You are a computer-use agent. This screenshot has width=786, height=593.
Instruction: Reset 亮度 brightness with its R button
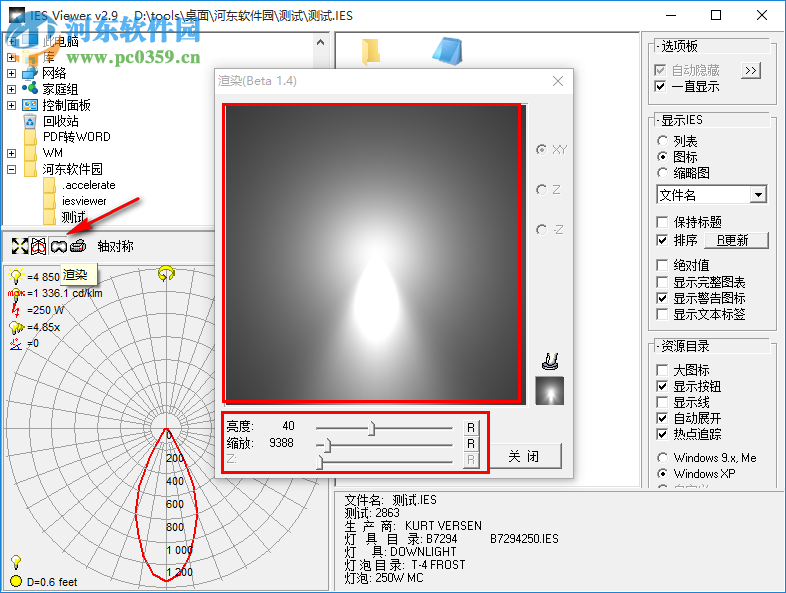tap(471, 428)
